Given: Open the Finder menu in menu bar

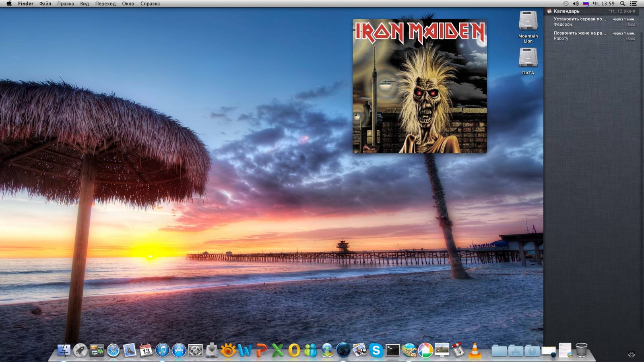Looking at the screenshot, I should pyautogui.click(x=26, y=4).
